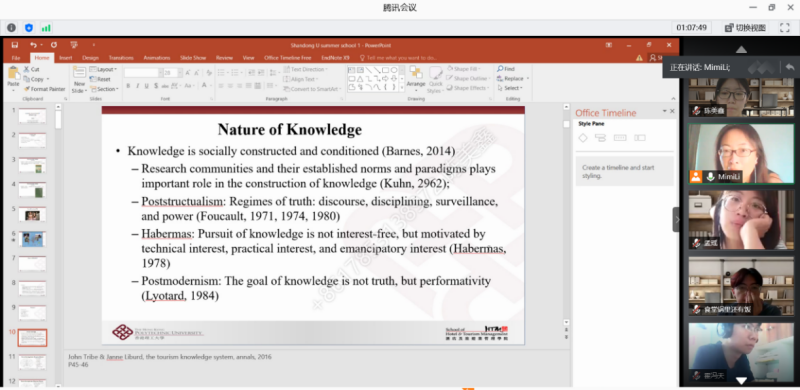Click the Tell me what you want to do box
Viewport: 800px width, 390px height.
coord(399,58)
